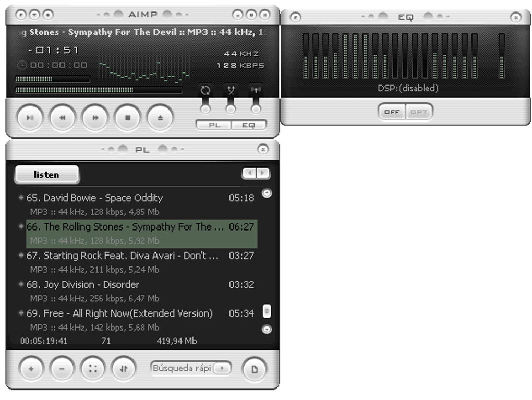This screenshot has height=400, width=532.
Task: Click the playlist scrollbar thumb
Action: pos(267,311)
